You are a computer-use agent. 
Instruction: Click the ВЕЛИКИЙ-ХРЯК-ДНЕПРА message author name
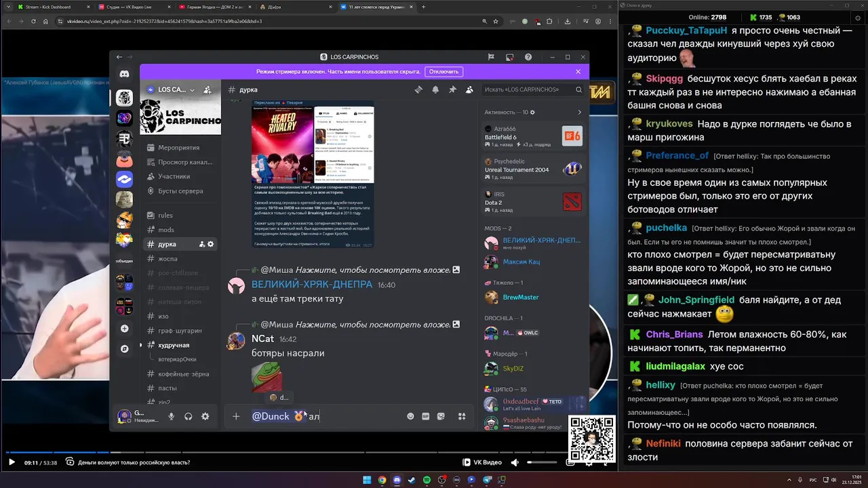coord(312,285)
